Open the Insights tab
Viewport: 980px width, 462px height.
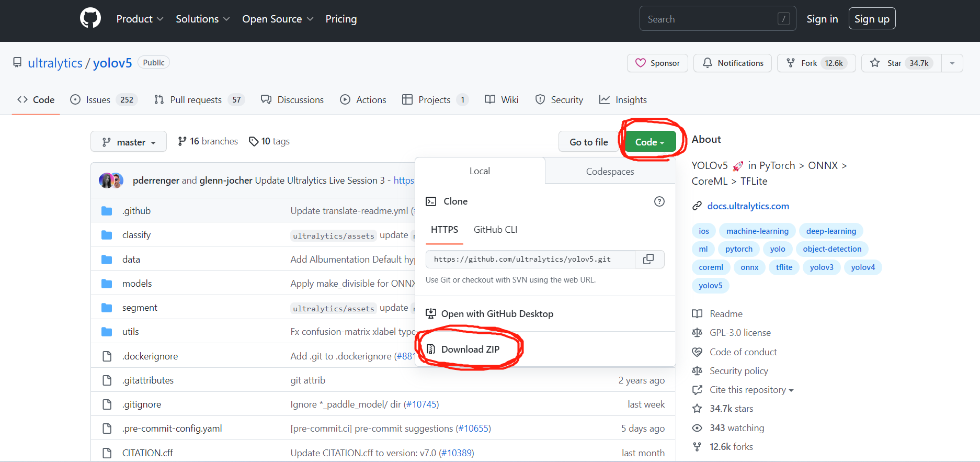pos(623,100)
